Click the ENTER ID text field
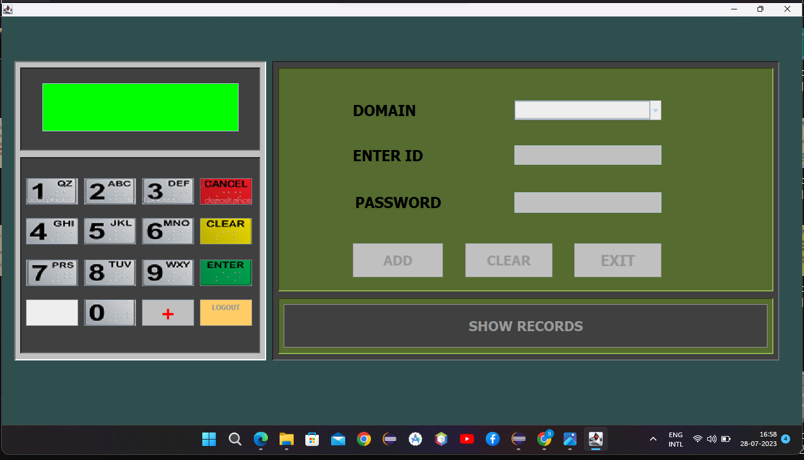Viewport: 804px width, 460px height. pos(588,155)
